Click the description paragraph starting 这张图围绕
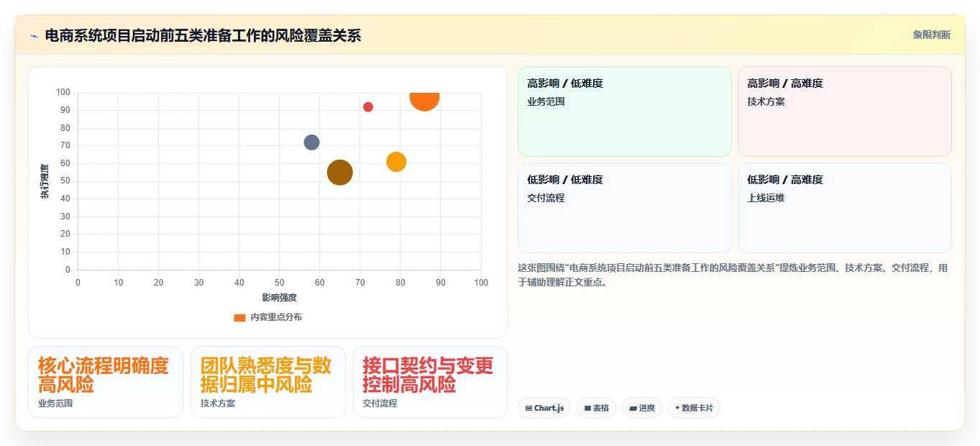980x446 pixels. click(733, 275)
